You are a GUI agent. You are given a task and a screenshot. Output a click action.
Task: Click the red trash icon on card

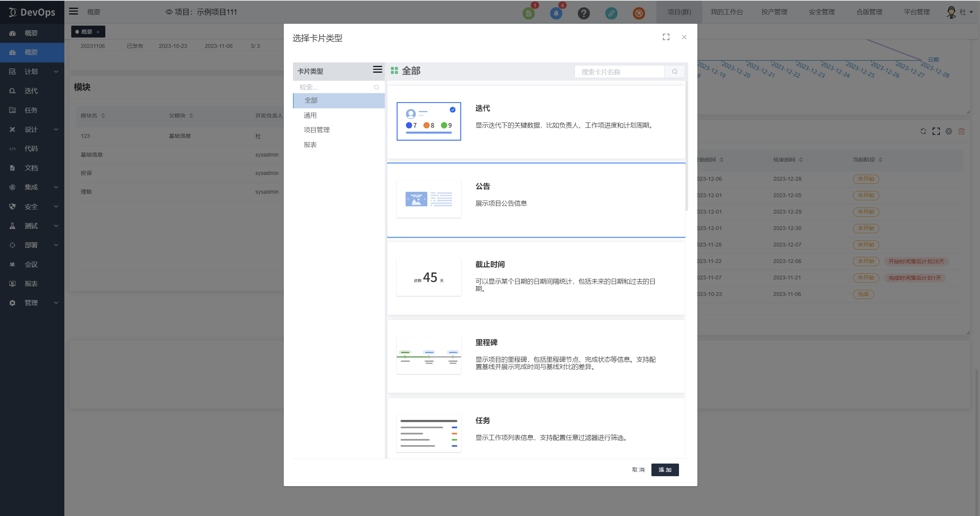click(x=961, y=131)
